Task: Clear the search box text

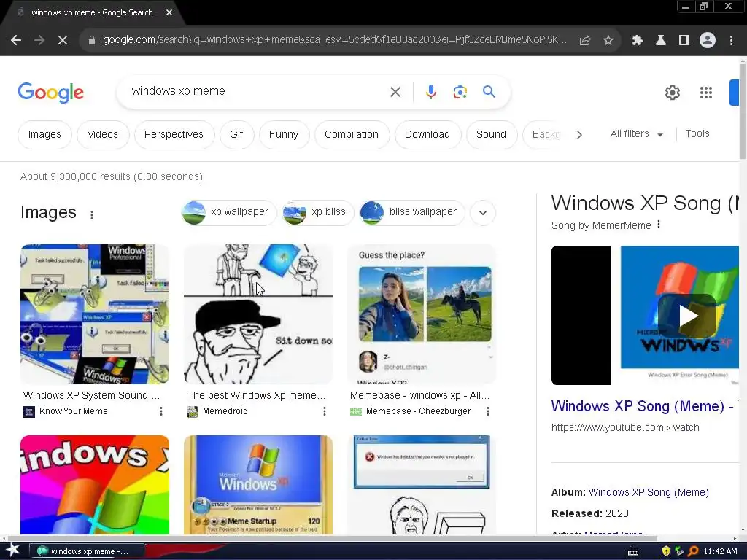Action: tap(395, 92)
